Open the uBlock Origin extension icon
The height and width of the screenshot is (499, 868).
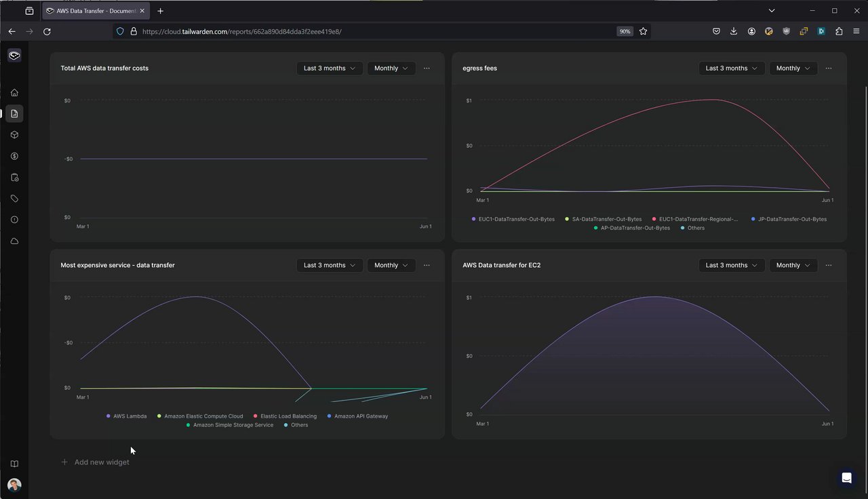pos(786,31)
